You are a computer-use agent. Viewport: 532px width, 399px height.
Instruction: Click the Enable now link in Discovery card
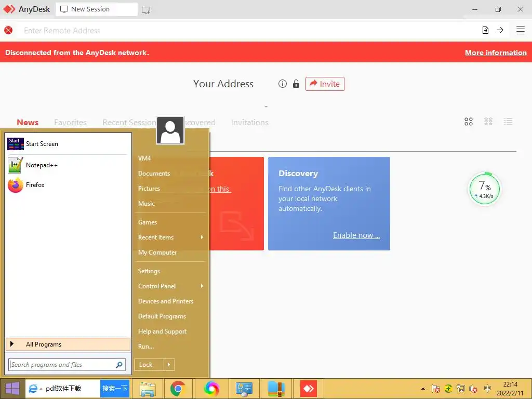(x=356, y=235)
